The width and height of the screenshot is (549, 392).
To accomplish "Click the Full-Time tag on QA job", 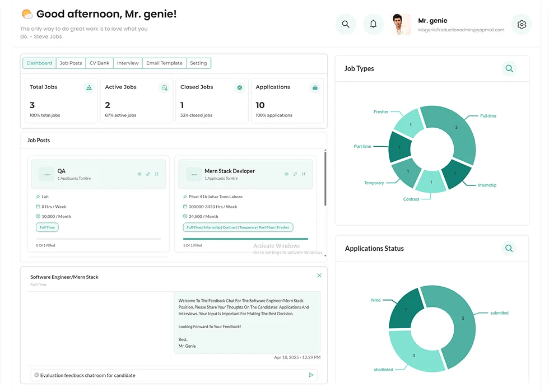I will [47, 227].
